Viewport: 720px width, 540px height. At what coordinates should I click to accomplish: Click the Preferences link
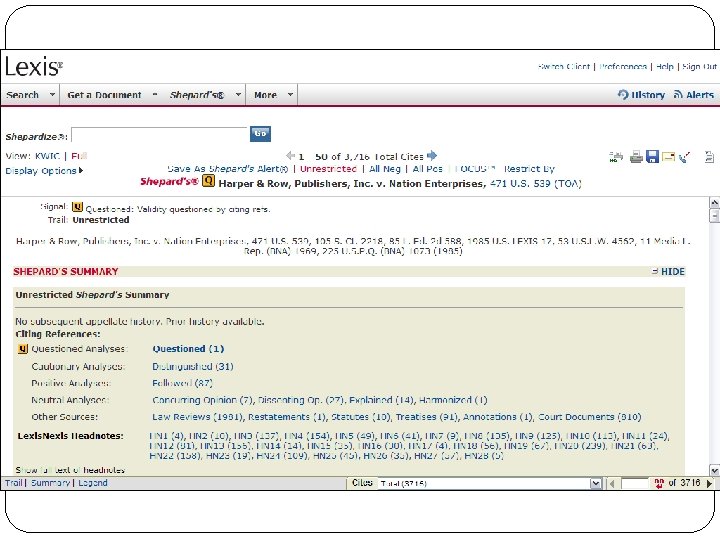pyautogui.click(x=623, y=67)
